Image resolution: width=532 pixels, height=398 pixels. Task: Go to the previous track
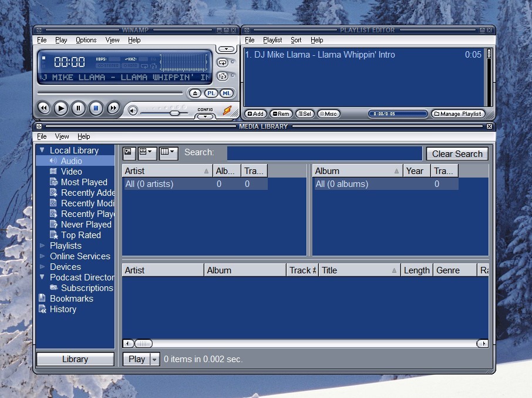(43, 108)
